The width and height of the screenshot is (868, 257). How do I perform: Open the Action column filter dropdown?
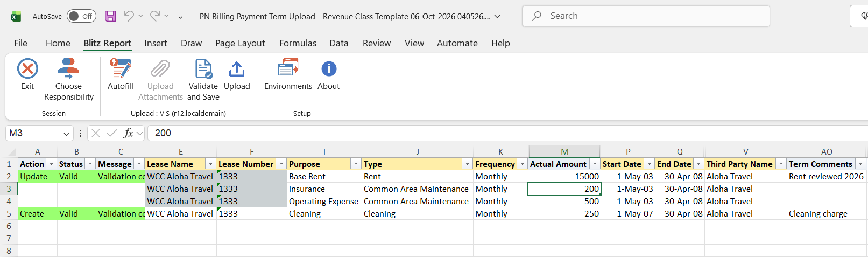coord(52,164)
